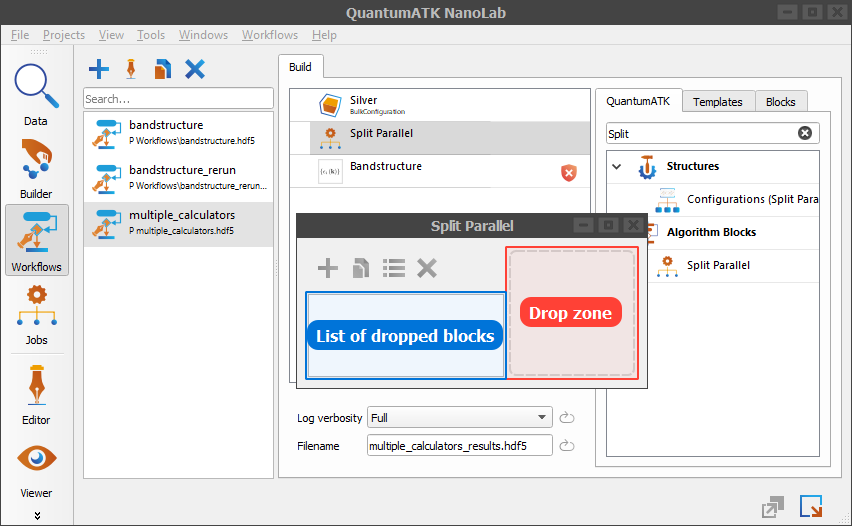Select the Bandstructure block row
This screenshot has height=526, width=852.
point(440,171)
